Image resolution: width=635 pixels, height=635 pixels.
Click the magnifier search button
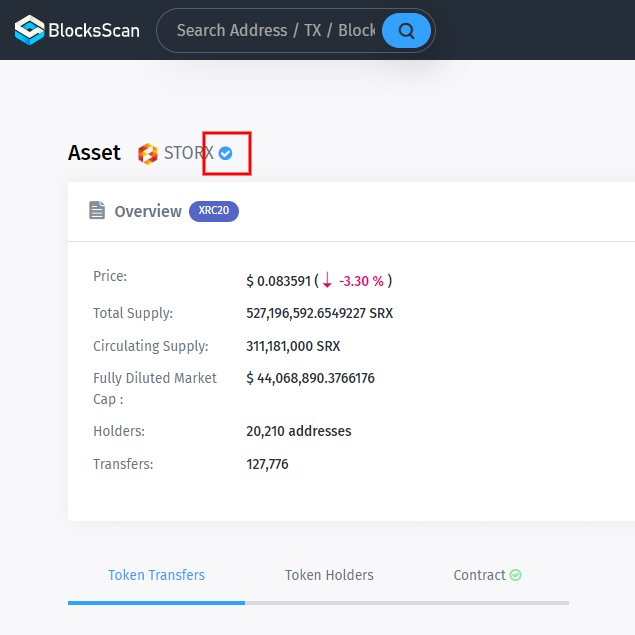pyautogui.click(x=406, y=31)
